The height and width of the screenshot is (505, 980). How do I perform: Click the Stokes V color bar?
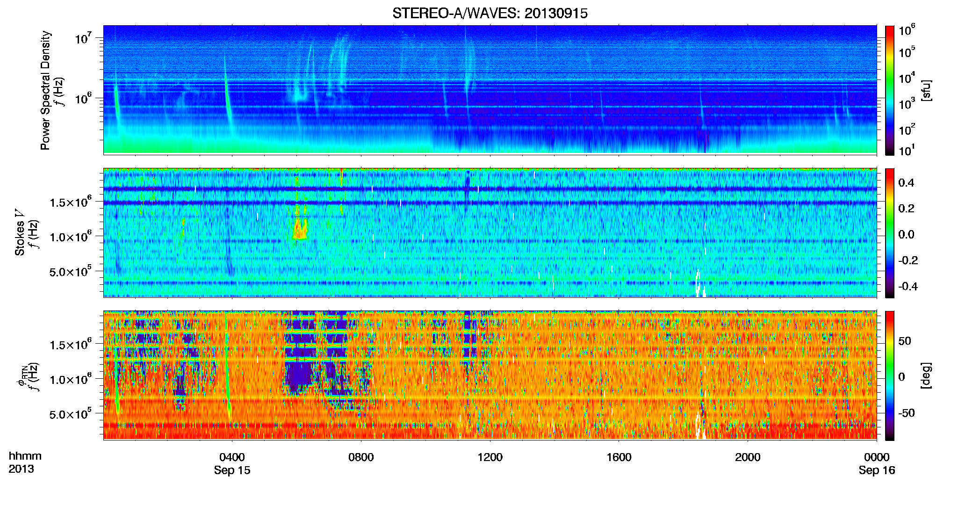(x=890, y=233)
